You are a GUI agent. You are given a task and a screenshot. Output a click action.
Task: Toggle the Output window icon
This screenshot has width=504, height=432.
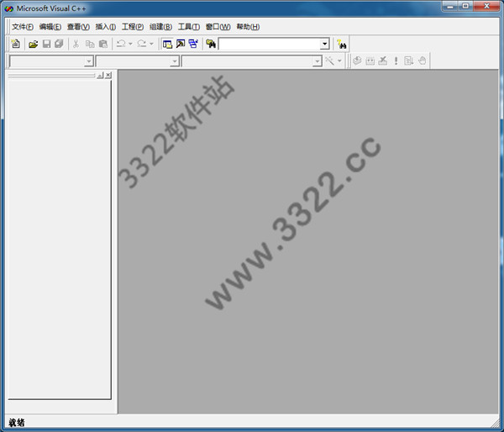pos(181,44)
